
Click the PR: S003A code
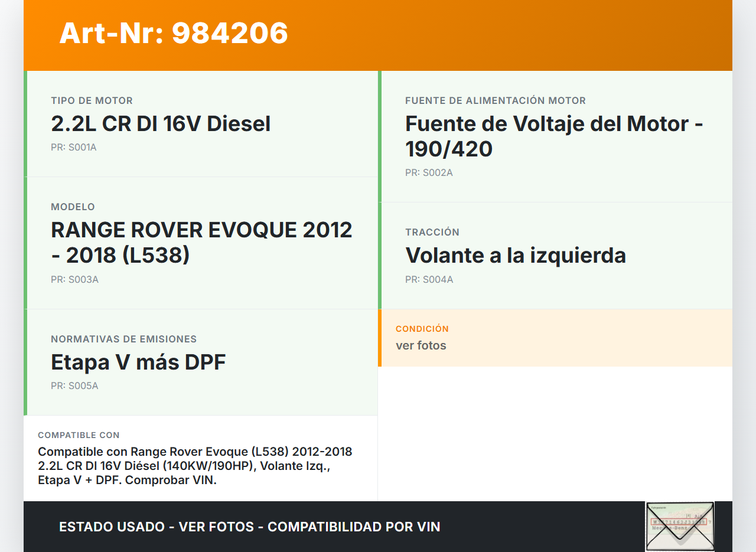[74, 280]
